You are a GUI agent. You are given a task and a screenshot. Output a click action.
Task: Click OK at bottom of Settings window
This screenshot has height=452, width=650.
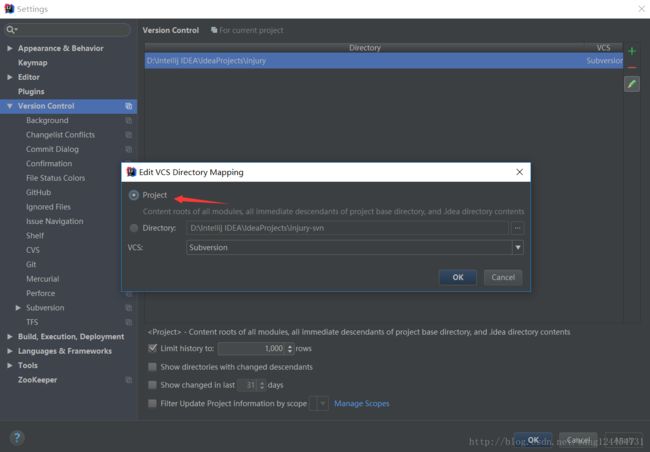533,440
